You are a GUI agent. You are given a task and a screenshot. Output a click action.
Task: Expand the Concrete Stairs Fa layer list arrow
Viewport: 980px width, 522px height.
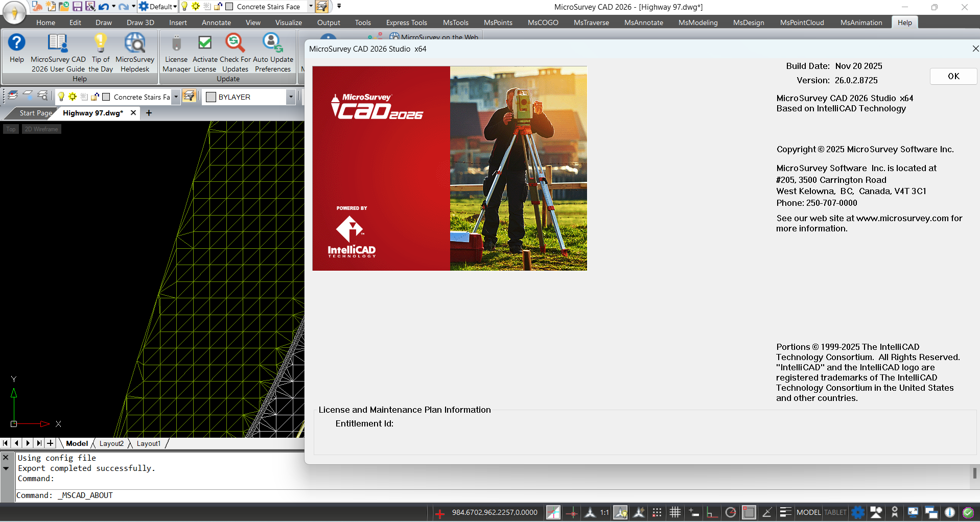(x=176, y=97)
